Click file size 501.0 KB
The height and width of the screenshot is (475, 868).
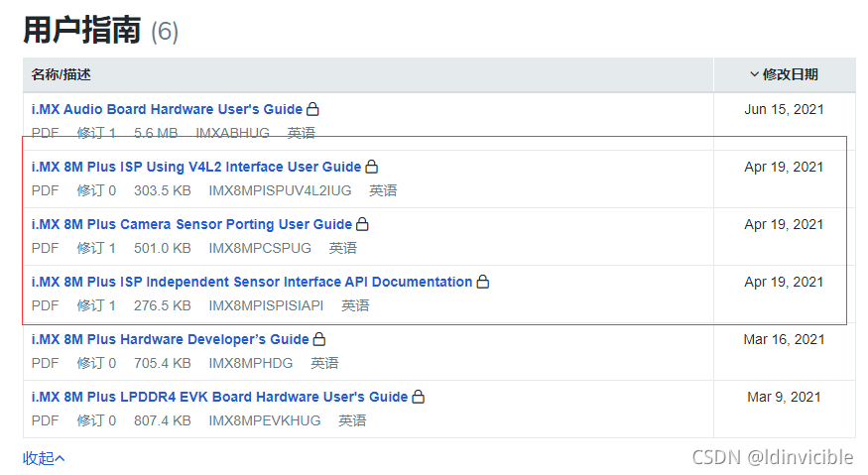(163, 248)
